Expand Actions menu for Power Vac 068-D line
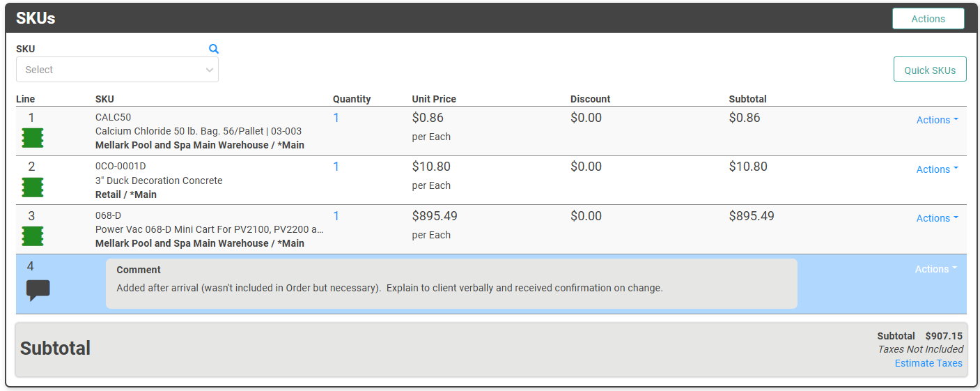980x391 pixels. pyautogui.click(x=936, y=218)
